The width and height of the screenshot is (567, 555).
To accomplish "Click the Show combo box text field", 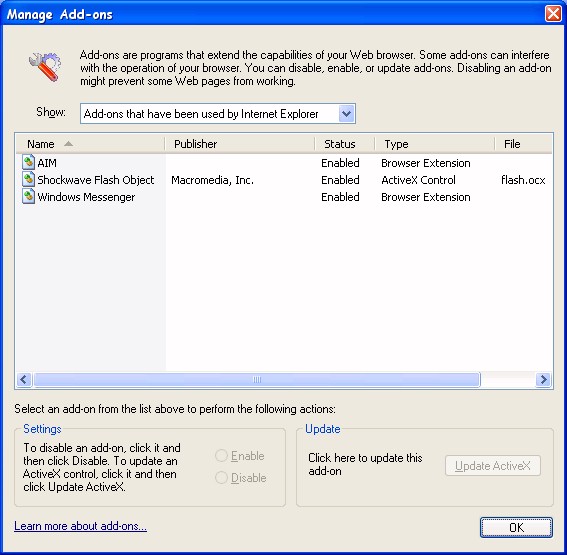I will (210, 114).
